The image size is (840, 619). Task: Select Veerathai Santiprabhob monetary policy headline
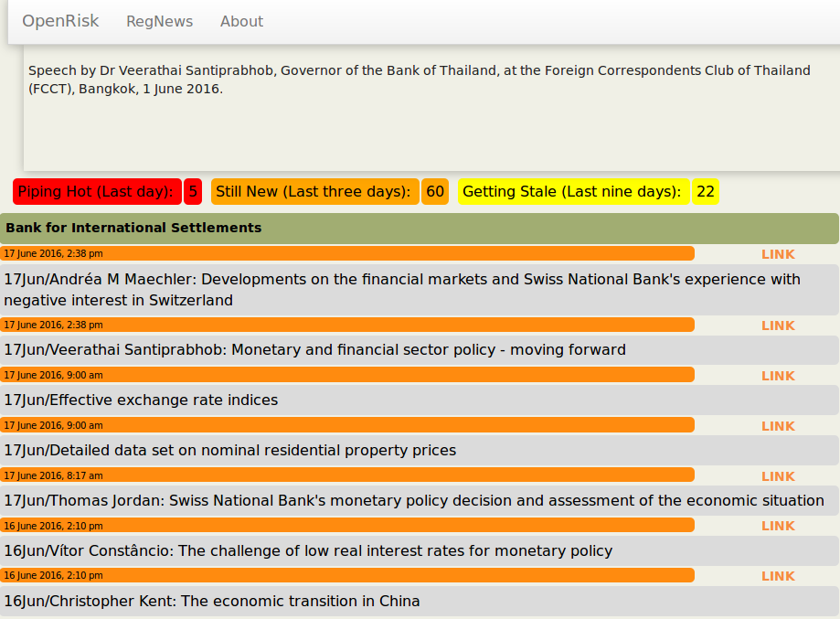click(420, 350)
